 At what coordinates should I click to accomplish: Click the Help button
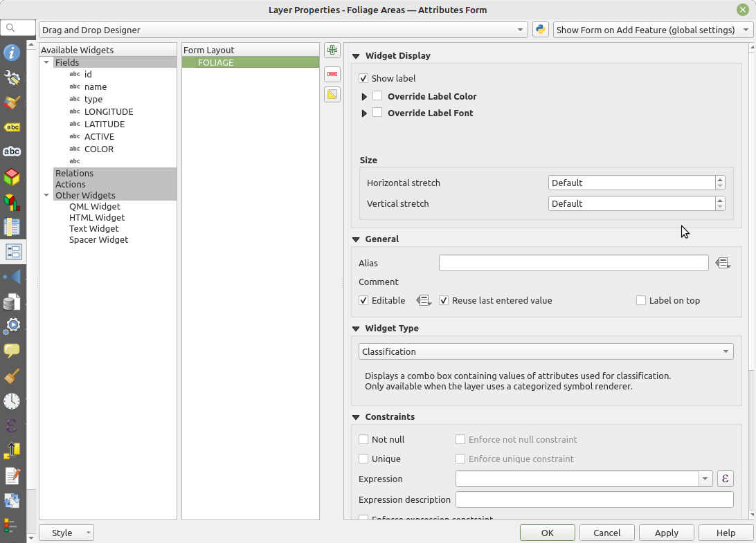point(726,533)
